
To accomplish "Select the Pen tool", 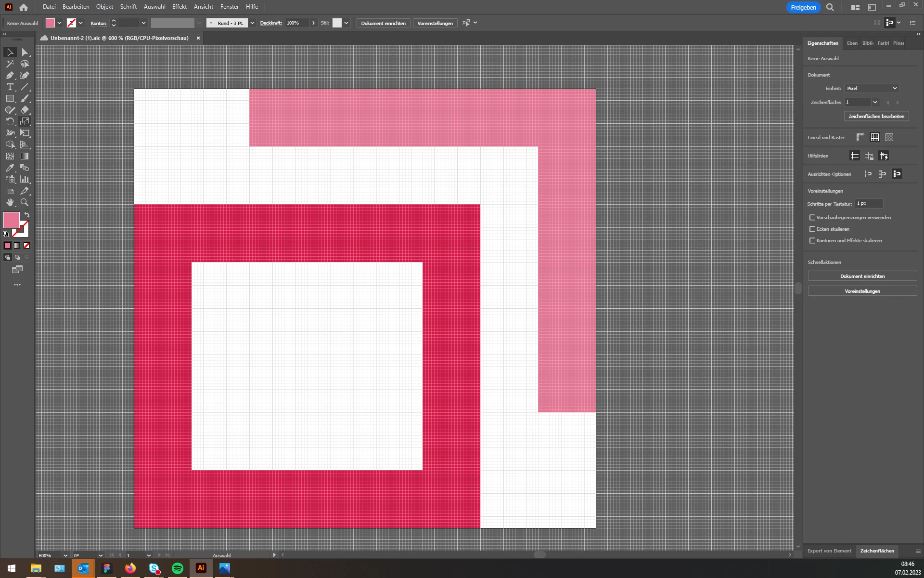I will click(10, 75).
